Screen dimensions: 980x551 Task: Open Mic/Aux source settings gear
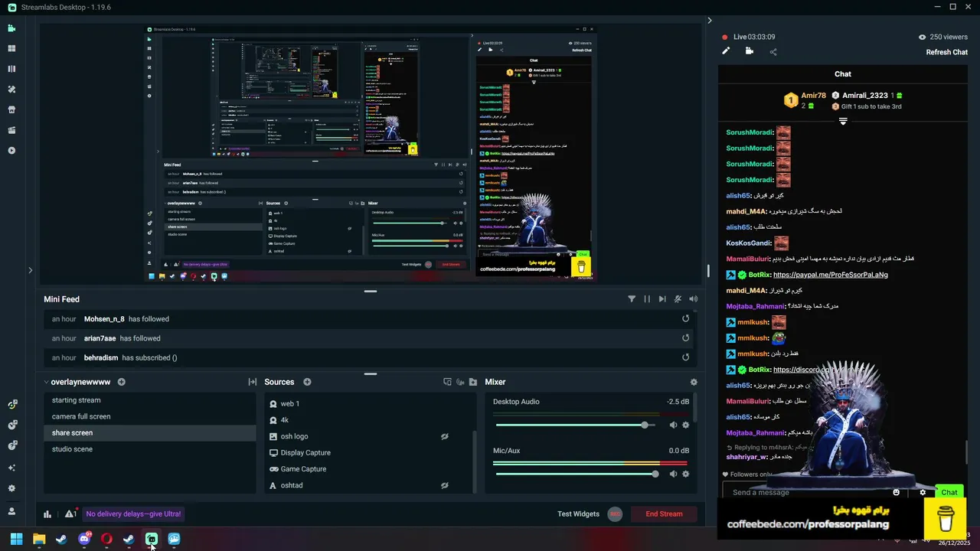685,474
